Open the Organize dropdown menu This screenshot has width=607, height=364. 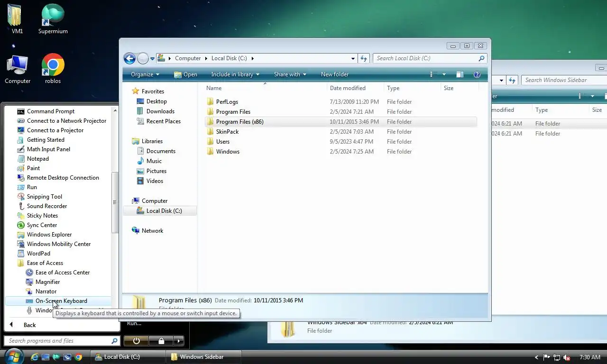tap(145, 74)
